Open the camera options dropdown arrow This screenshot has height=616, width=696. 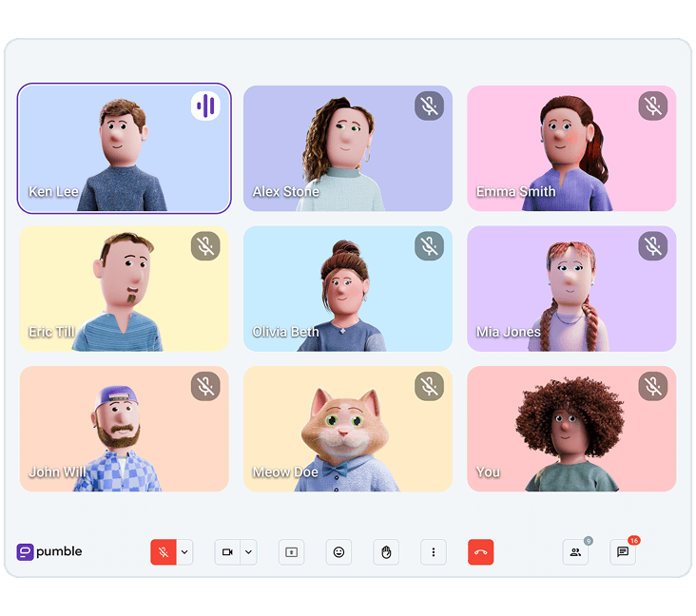click(248, 552)
